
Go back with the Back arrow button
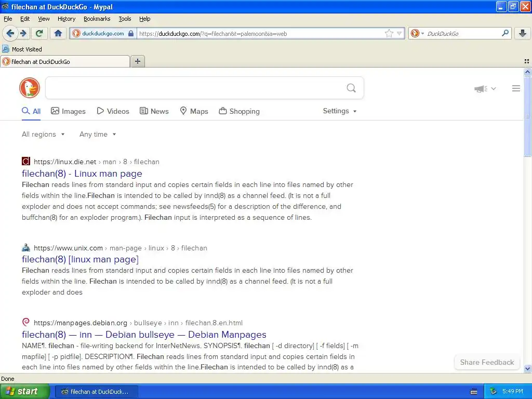click(x=10, y=33)
